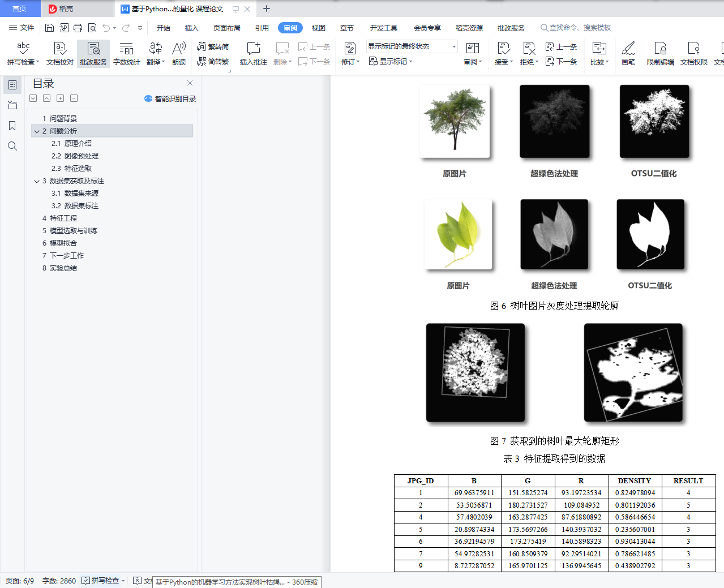The image size is (724, 588).
Task: Collapse the 3 数据集获取及标注 outline node
Action: tap(37, 181)
